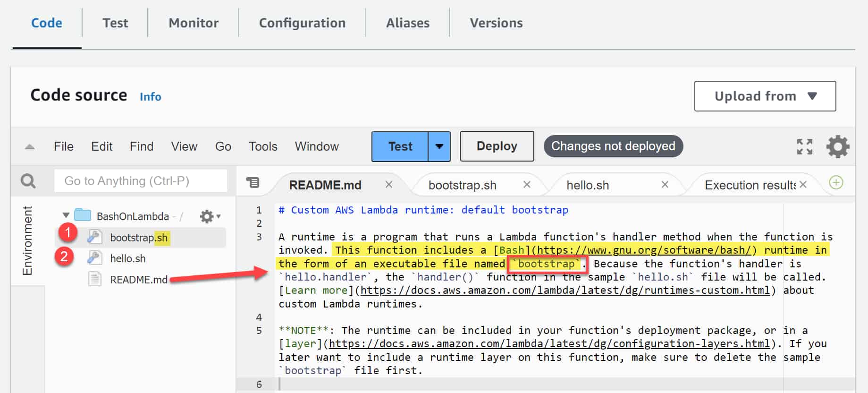Viewport: 868px width, 393px height.
Task: Toggle fullscreen editor mode icon
Action: 805,146
